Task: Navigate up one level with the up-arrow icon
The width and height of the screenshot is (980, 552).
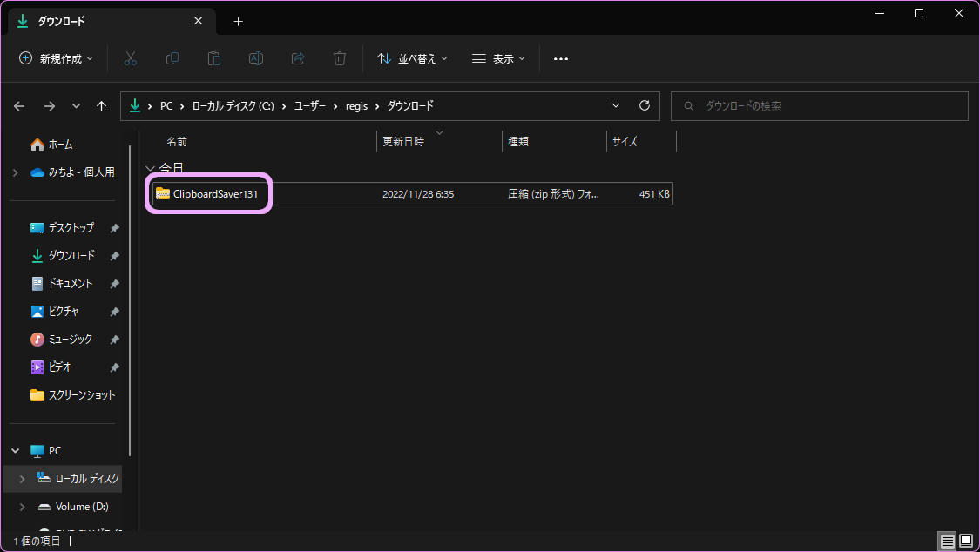Action: click(x=101, y=105)
